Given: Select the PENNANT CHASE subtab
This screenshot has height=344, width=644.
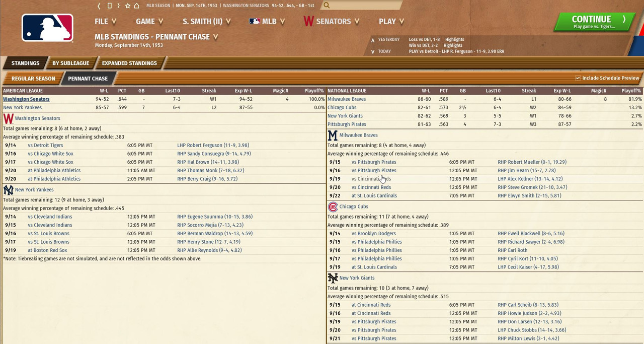Looking at the screenshot, I should (x=88, y=79).
